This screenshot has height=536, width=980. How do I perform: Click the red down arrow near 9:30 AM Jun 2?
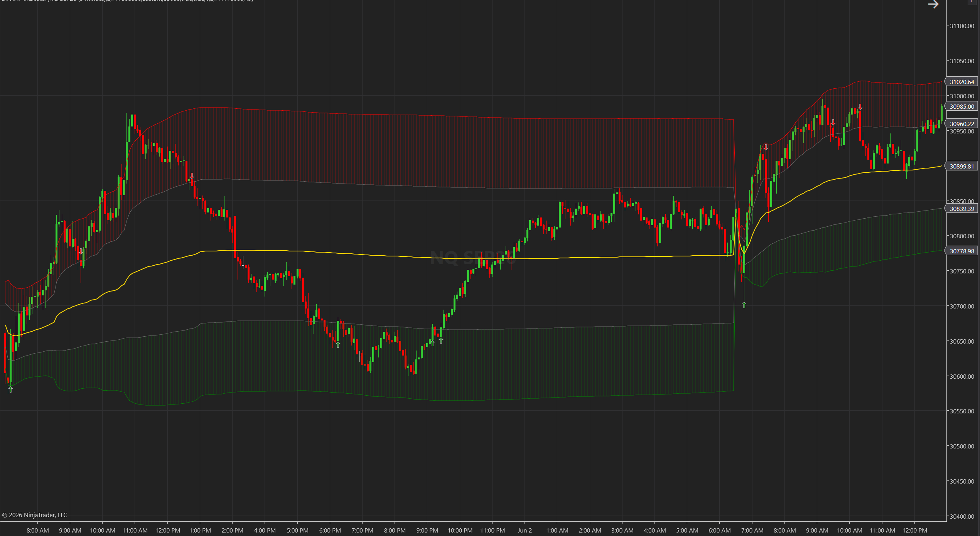click(833, 122)
